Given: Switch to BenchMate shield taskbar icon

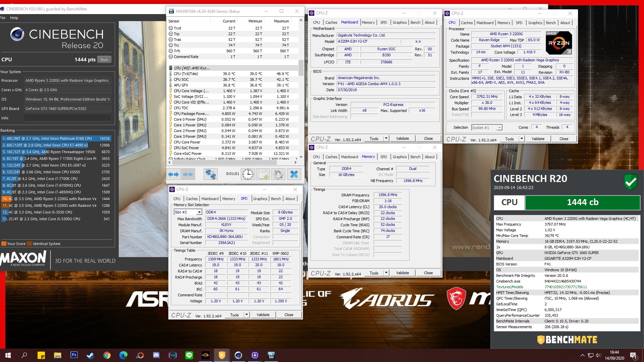Looking at the screenshot, I should tap(222, 355).
